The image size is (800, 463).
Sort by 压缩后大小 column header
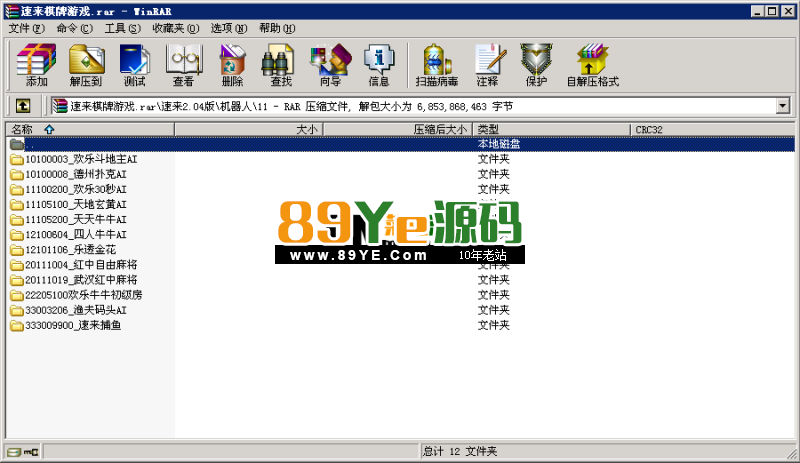tap(398, 130)
